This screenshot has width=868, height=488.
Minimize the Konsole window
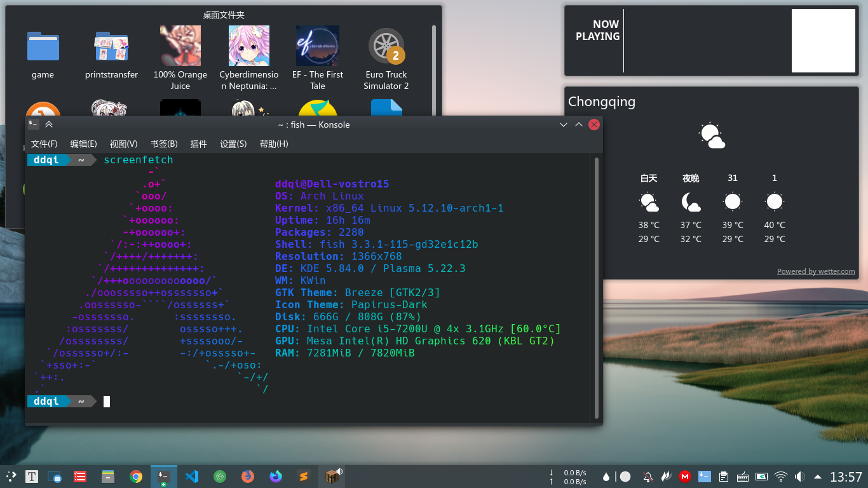pos(563,125)
